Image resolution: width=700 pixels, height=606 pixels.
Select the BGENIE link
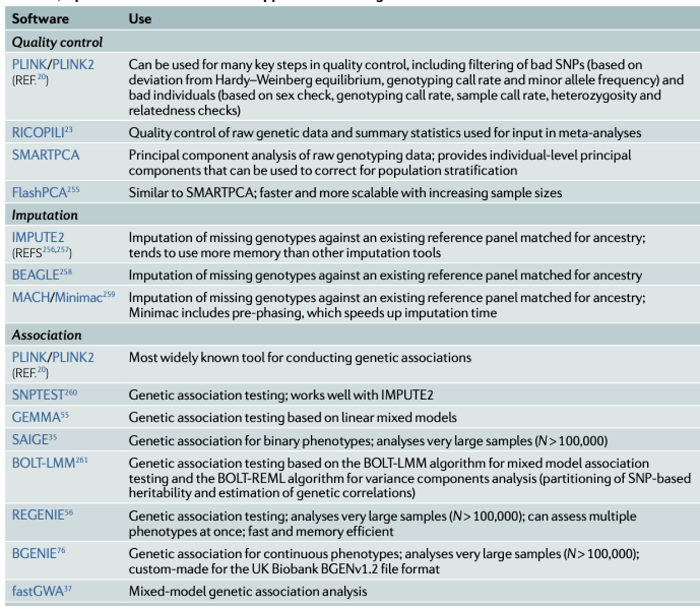coord(34,553)
